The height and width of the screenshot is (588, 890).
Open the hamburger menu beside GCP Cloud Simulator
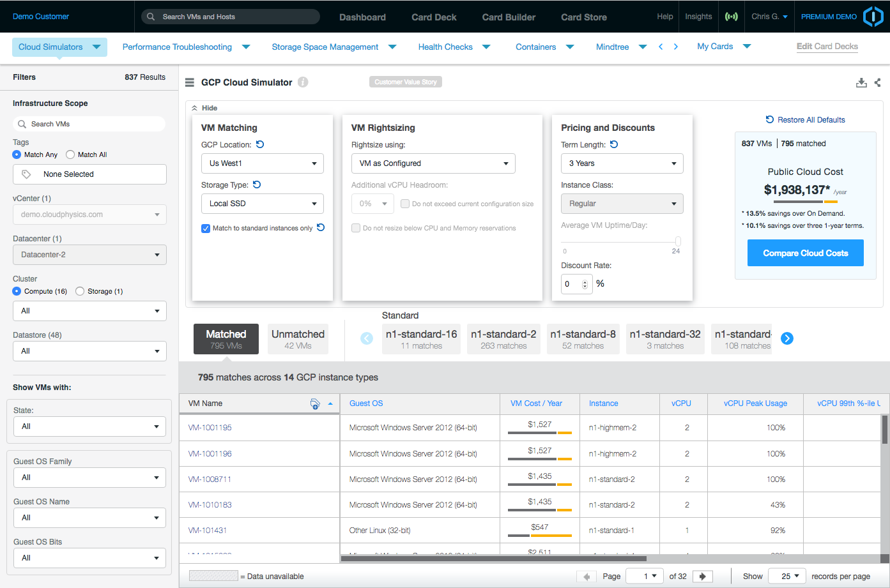(x=190, y=82)
